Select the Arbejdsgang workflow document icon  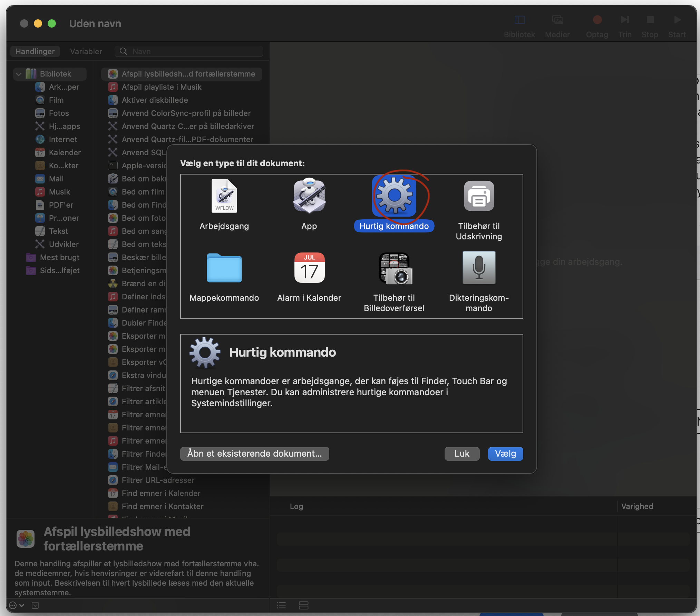(x=224, y=196)
